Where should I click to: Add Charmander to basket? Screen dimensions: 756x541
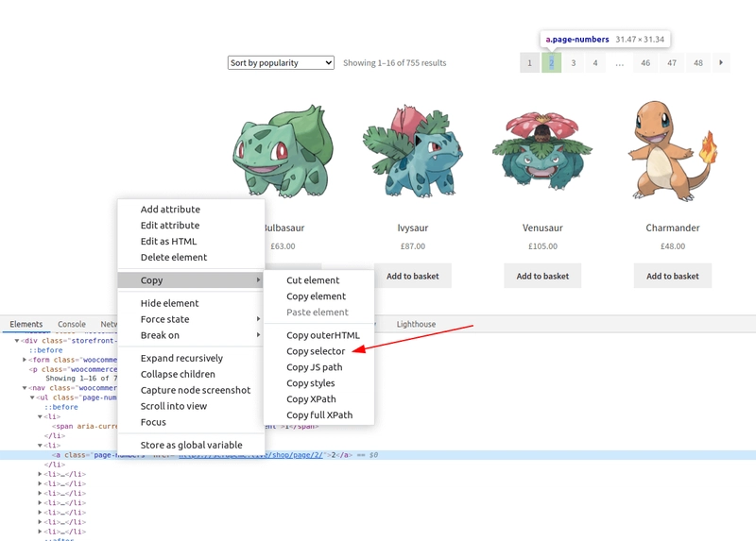click(673, 276)
